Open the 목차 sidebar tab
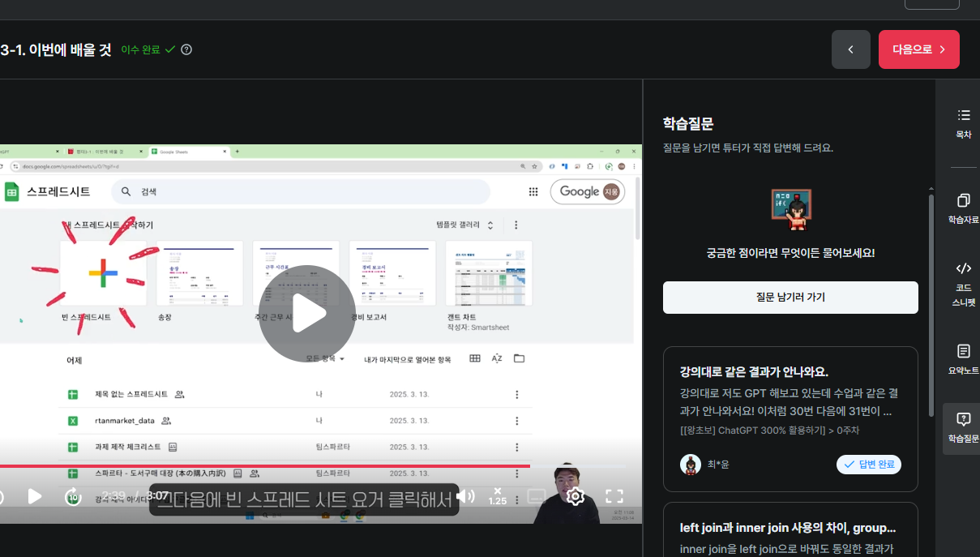Viewport: 980px width, 557px height. pos(963,124)
